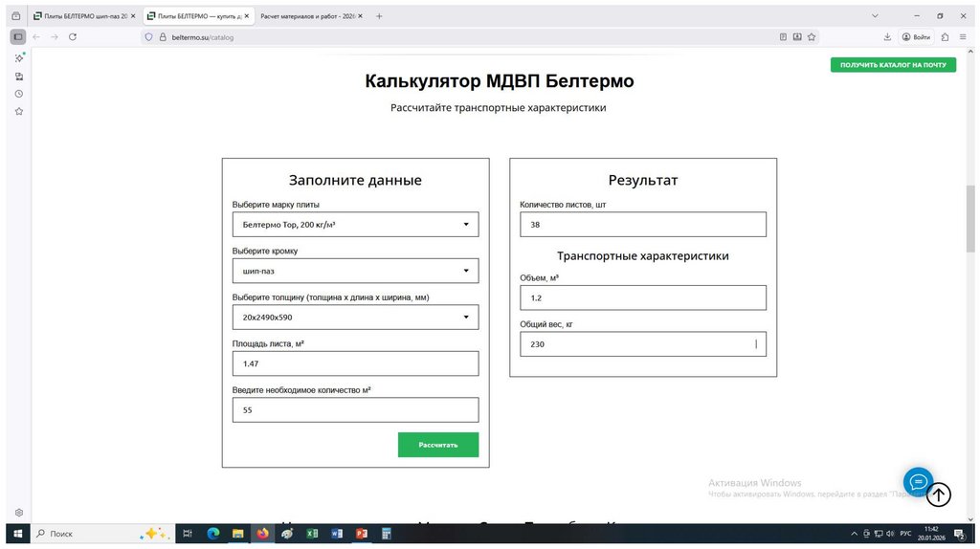Open the clock showing 11:42 date
The width and height of the screenshot is (980, 549).
pos(931,534)
